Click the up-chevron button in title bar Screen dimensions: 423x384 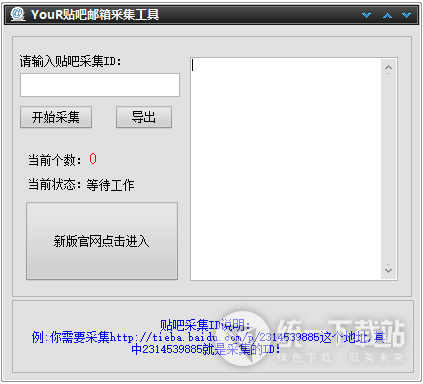click(x=387, y=15)
